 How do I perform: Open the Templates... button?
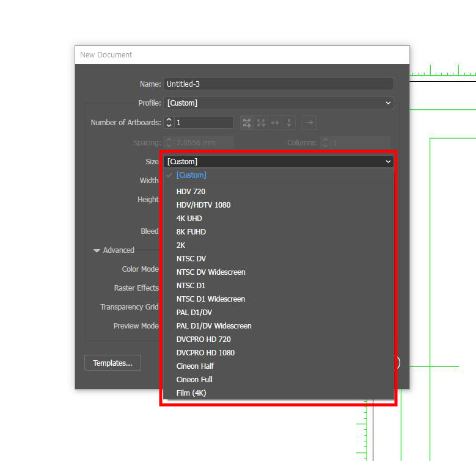[x=112, y=363]
